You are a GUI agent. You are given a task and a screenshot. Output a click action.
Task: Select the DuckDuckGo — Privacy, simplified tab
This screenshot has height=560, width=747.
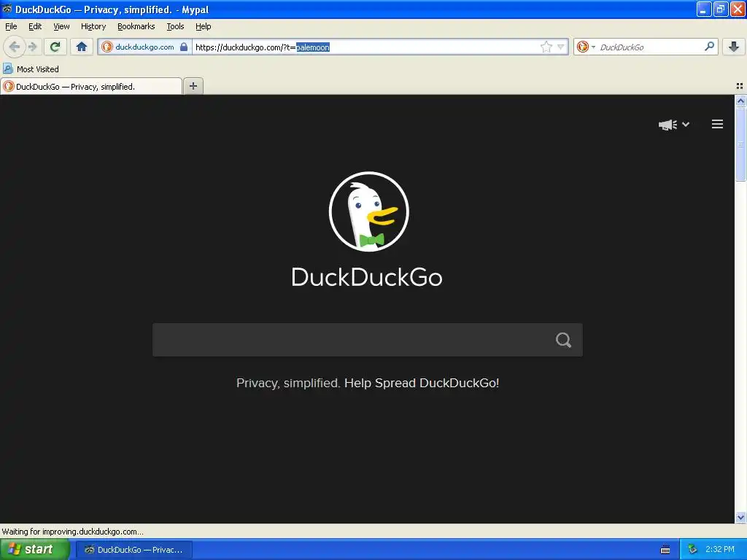click(91, 87)
